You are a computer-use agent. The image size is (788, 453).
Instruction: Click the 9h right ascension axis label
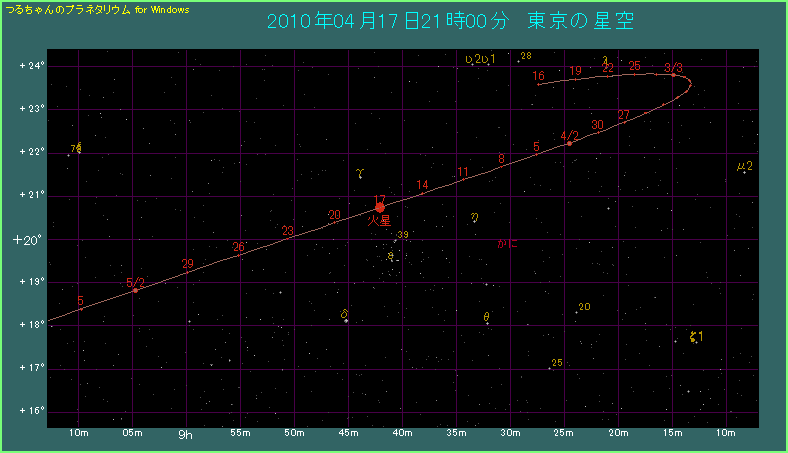tap(186, 436)
